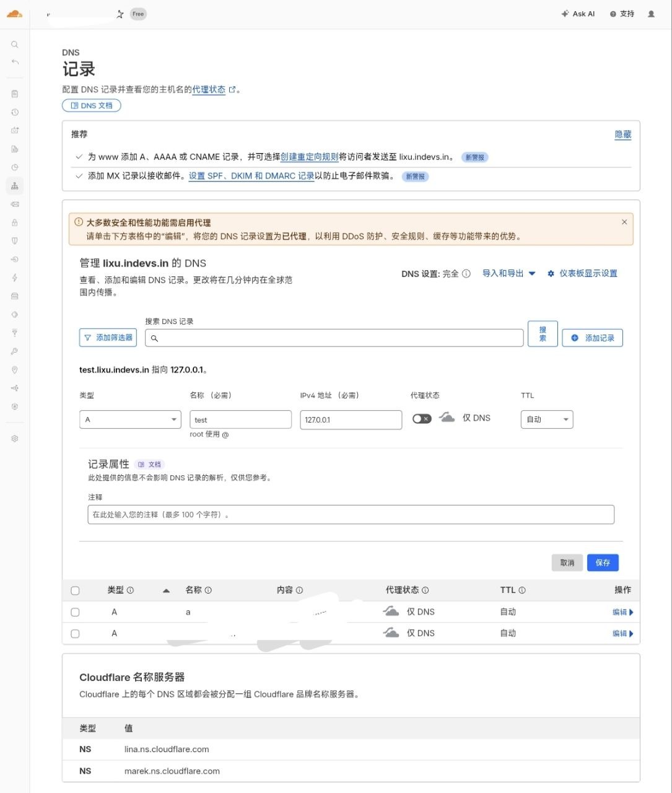Open the DNS 文档 button

tap(92, 105)
